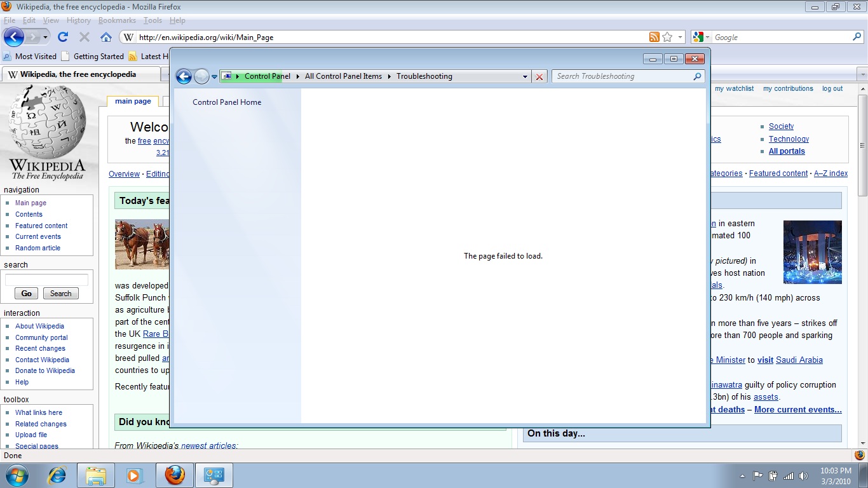Open the Firefox recent pages dropdown arrow
868x488 pixels.
click(45, 37)
